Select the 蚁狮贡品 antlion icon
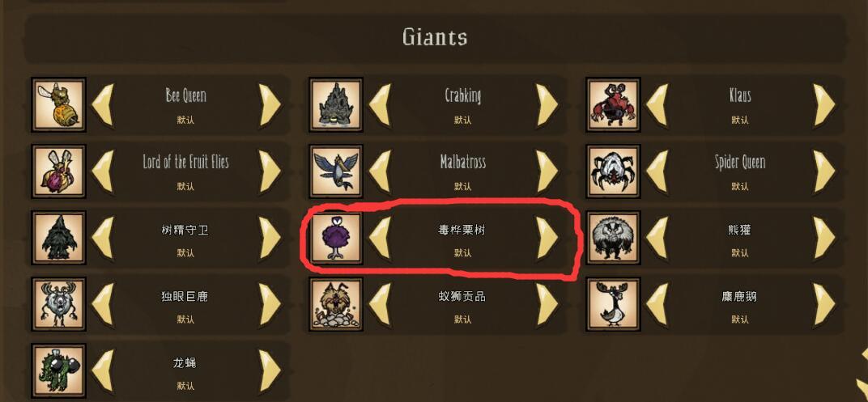 point(336,304)
